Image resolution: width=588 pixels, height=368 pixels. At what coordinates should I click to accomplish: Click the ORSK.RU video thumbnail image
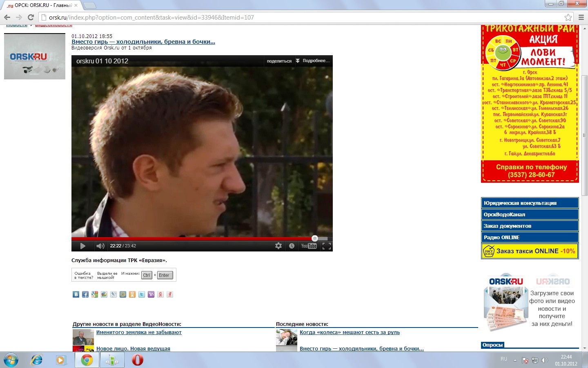tap(35, 56)
